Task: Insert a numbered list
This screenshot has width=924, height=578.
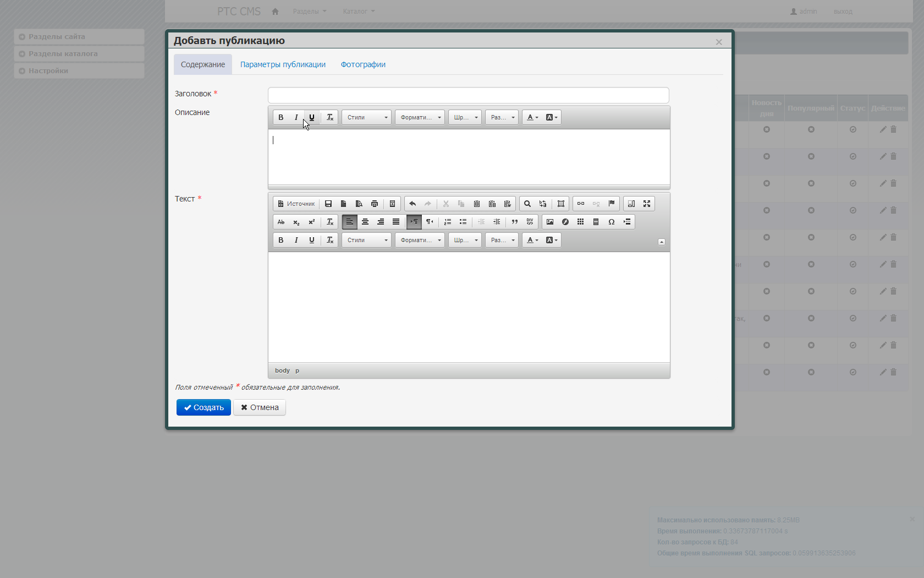Action: [448, 222]
